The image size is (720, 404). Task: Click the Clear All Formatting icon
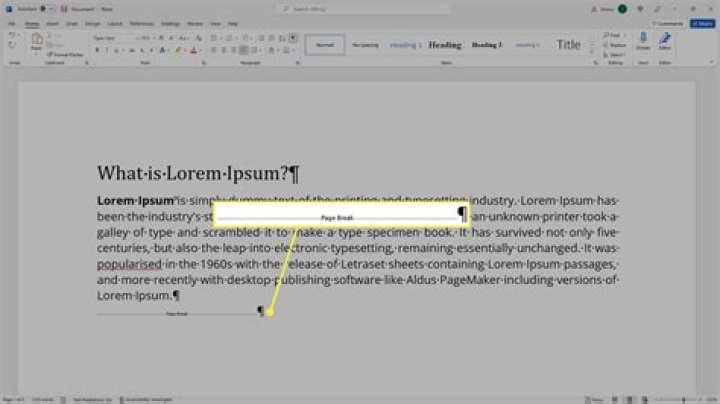[x=199, y=38]
